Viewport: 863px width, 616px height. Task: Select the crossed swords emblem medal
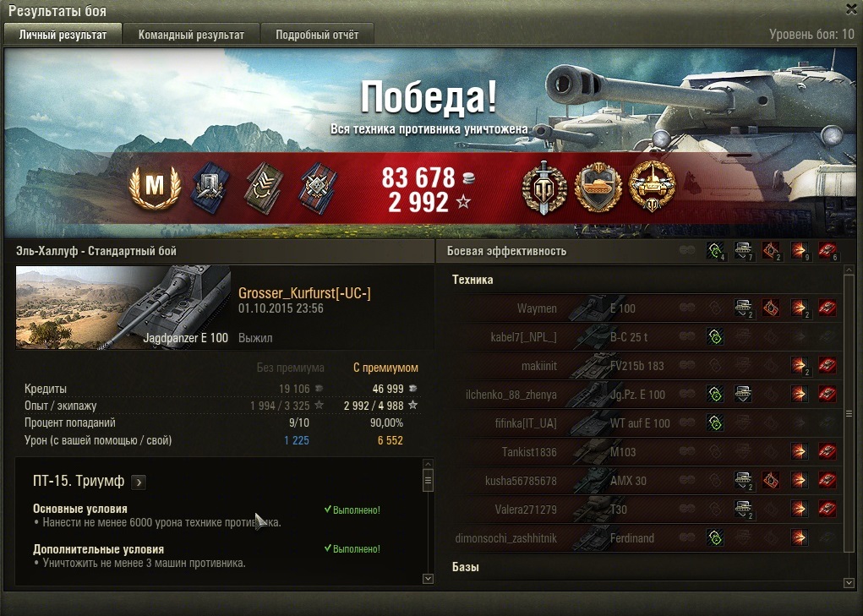pyautogui.click(x=543, y=188)
